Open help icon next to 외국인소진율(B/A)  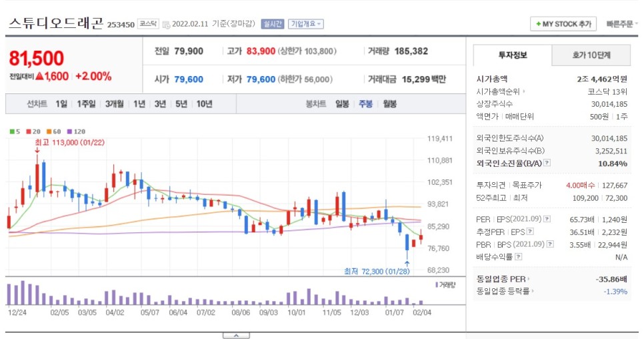(x=547, y=163)
